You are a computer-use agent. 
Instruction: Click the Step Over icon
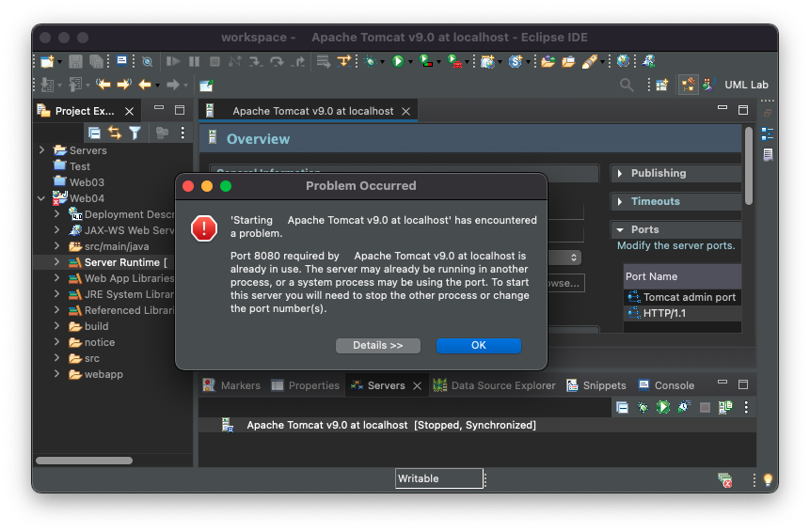coord(277,62)
